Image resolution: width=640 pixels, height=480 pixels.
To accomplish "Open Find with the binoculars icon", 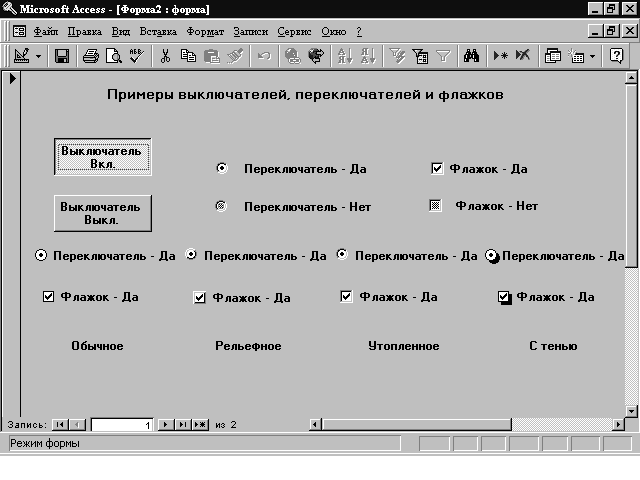I will click(x=471, y=56).
